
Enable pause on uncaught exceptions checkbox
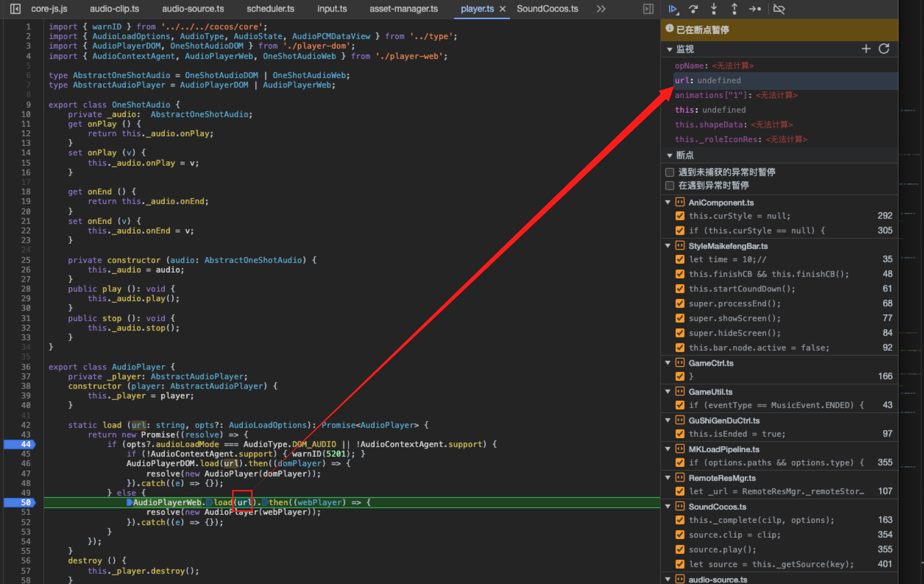[x=670, y=172]
